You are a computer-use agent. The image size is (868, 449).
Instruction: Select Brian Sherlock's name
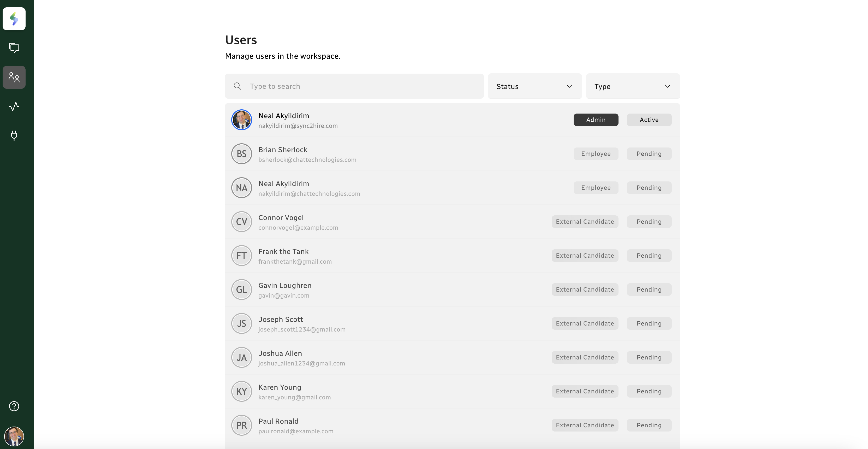(x=283, y=150)
